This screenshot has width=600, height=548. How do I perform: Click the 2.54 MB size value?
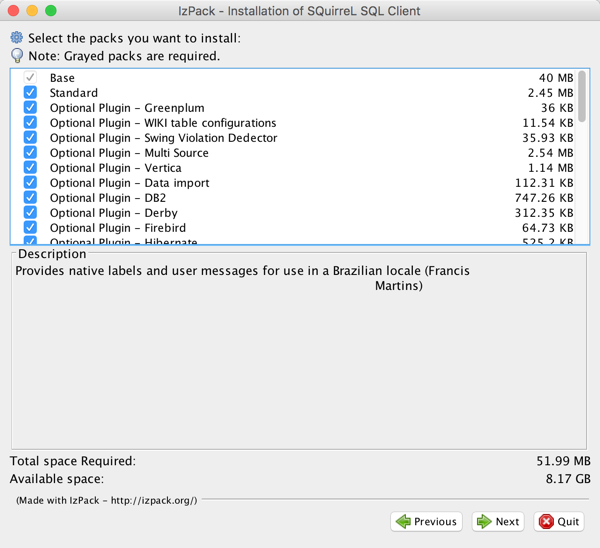pyautogui.click(x=551, y=153)
